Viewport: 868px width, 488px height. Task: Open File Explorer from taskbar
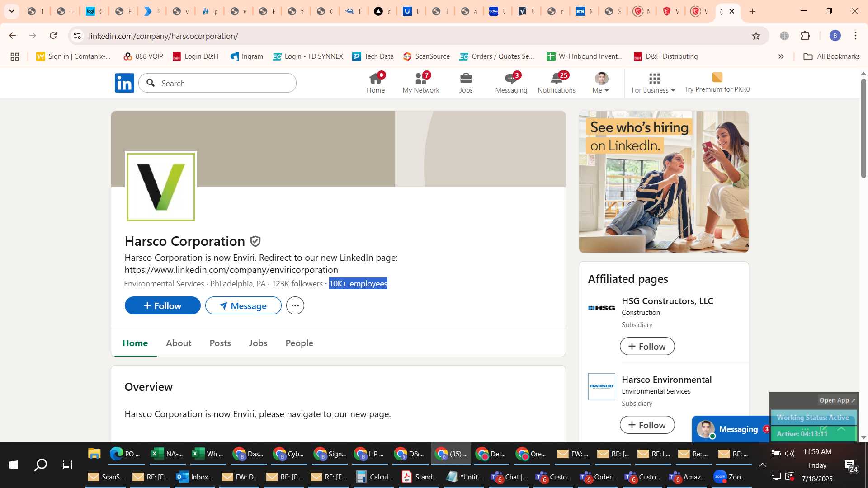coord(94,454)
